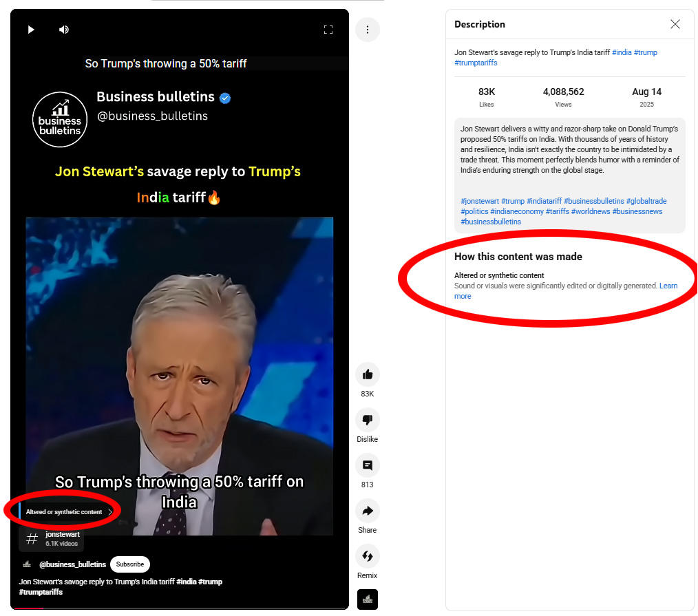Click #trumptariffs hashtag in video caption

41,592
